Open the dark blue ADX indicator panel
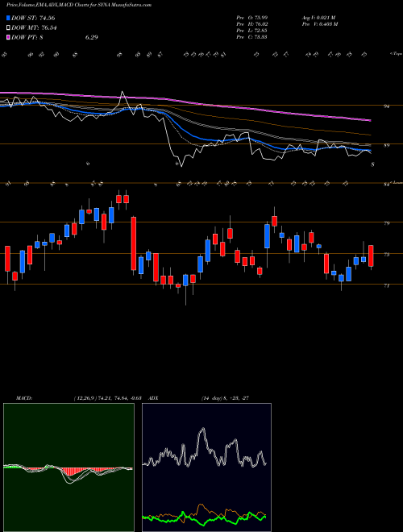The image size is (403, 532). click(206, 468)
